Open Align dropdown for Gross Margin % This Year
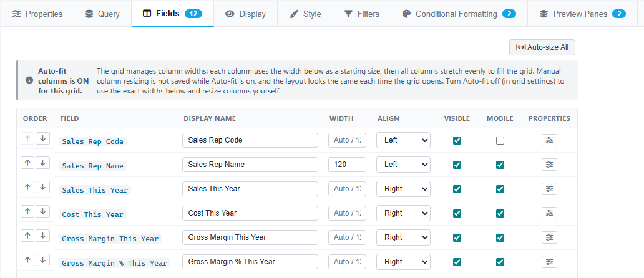The height and width of the screenshot is (278, 644). point(403,262)
